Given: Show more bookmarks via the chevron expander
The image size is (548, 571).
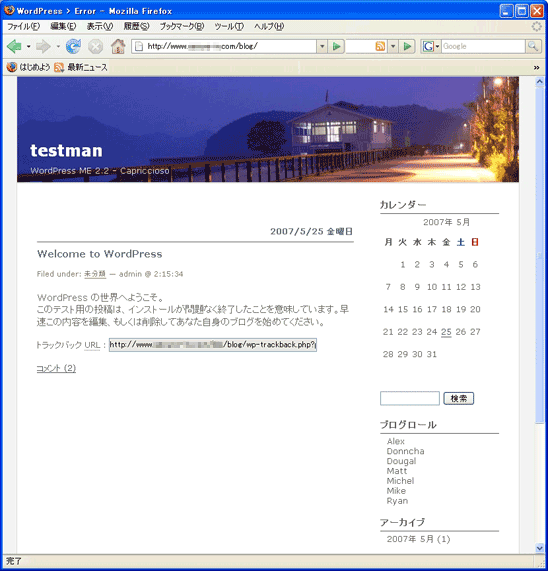Looking at the screenshot, I should tap(536, 67).
